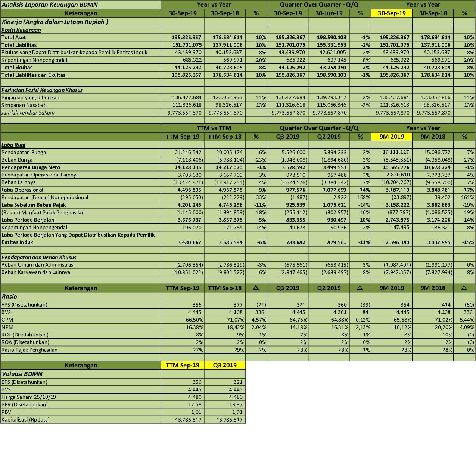Select the 'Pinjaman yang diberikan' row label
This screenshot has width=476, height=454.
pyautogui.click(x=30, y=97)
